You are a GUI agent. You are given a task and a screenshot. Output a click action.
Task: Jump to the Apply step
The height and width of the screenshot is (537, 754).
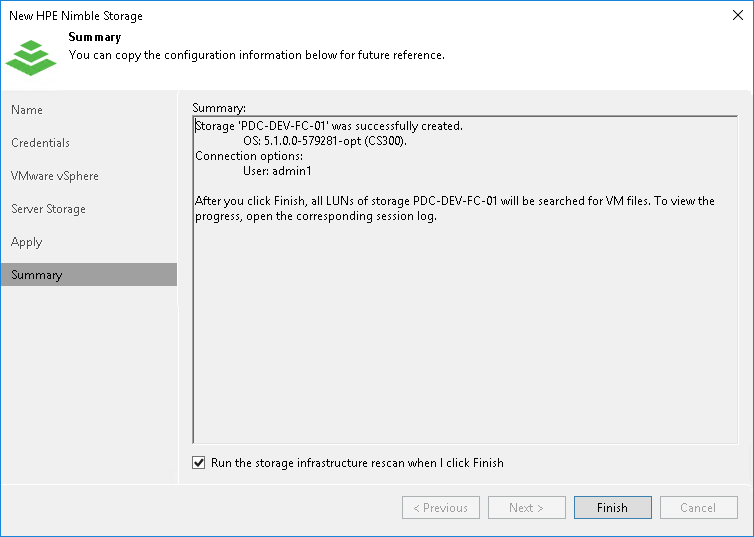click(x=27, y=242)
